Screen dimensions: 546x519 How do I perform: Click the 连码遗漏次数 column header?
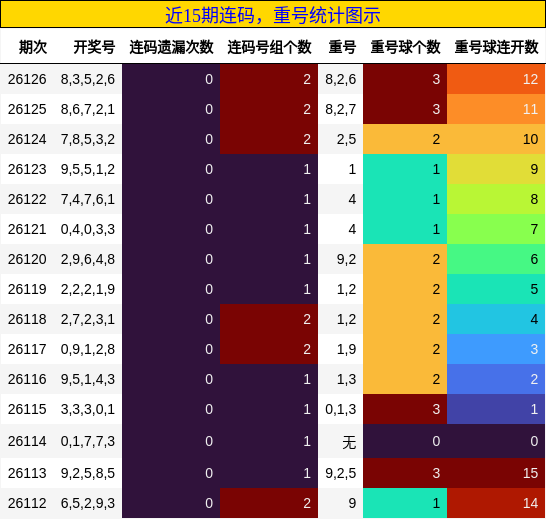[x=171, y=47]
